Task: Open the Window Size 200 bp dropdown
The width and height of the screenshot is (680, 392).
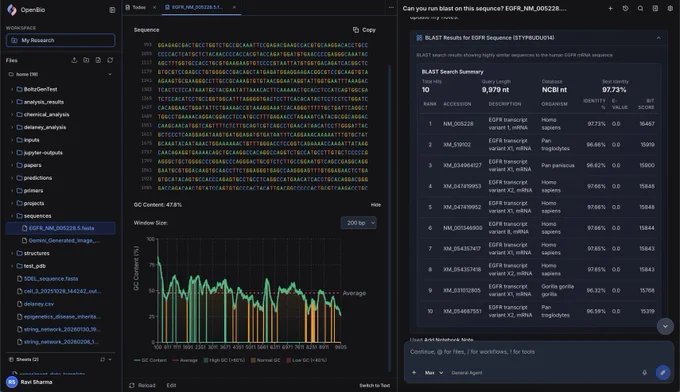Action: (359, 223)
